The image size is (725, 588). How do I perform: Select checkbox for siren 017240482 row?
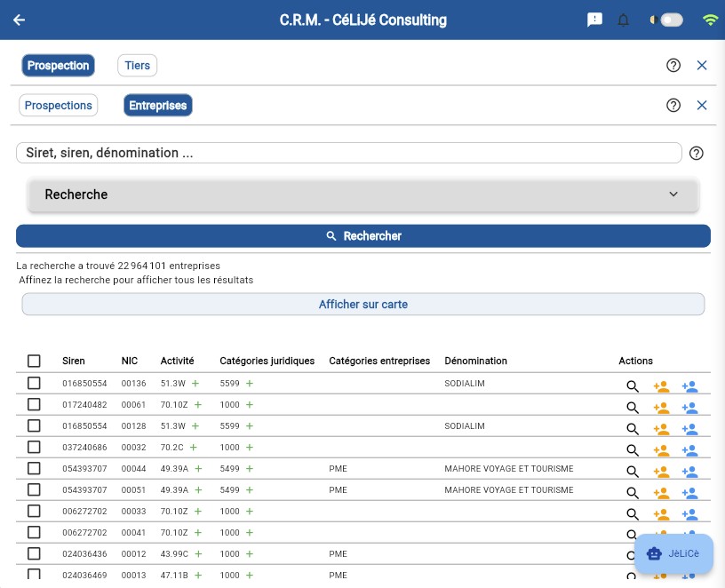[x=34, y=405]
